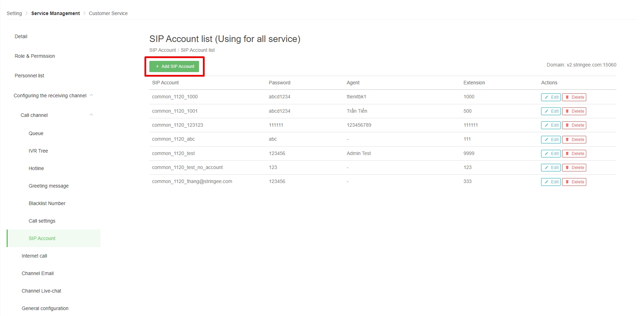Select Blacklist Number in sidebar
Screen dimensions: 644x316
47,203
